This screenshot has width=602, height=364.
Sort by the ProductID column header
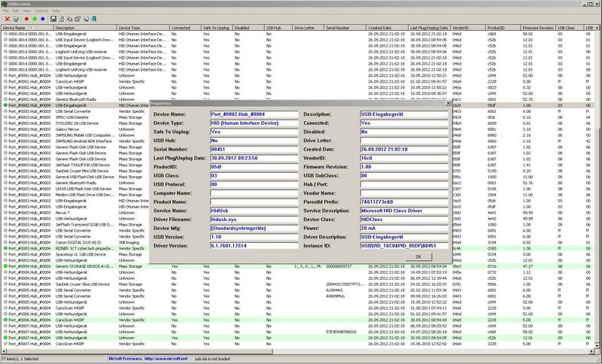503,28
